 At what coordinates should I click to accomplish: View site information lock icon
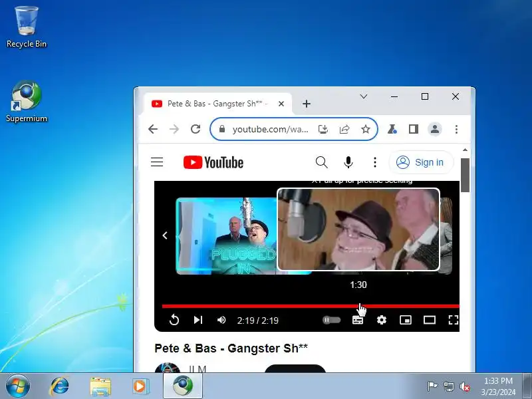coord(222,129)
